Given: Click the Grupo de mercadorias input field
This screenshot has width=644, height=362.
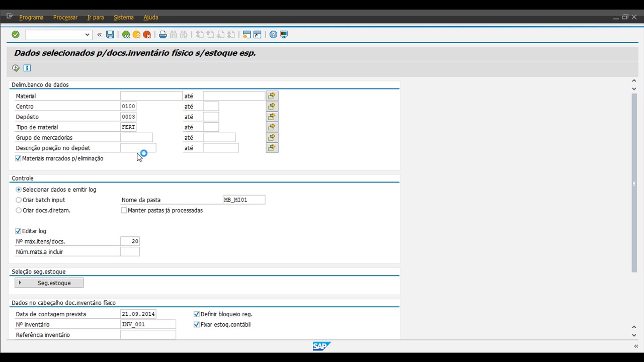Looking at the screenshot, I should point(136,137).
